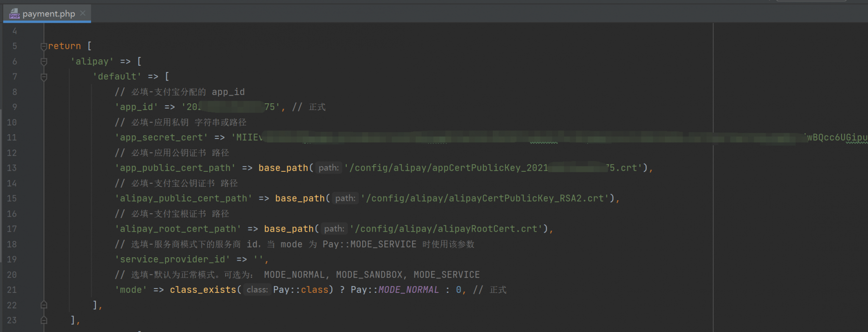Click the 'alipay_root_cert_path' key
This screenshot has height=332, width=868.
coord(178,229)
